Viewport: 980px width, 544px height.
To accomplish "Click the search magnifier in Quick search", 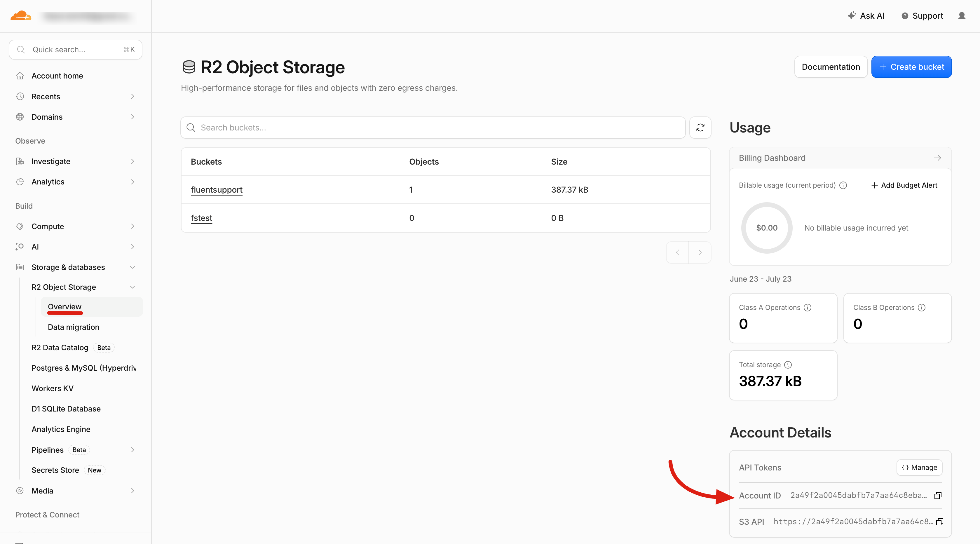I will point(21,49).
